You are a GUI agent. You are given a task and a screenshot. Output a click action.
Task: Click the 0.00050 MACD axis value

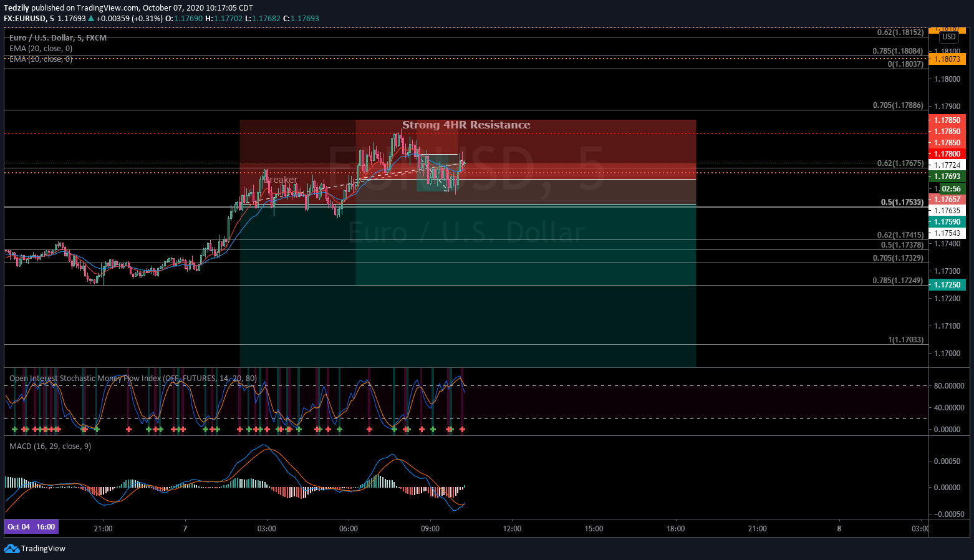(947, 461)
